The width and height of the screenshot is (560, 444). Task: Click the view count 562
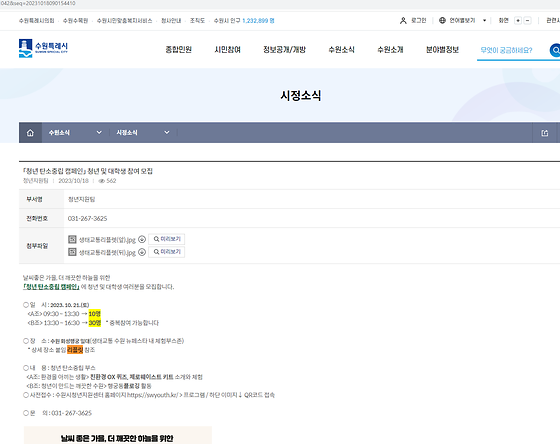point(111,181)
